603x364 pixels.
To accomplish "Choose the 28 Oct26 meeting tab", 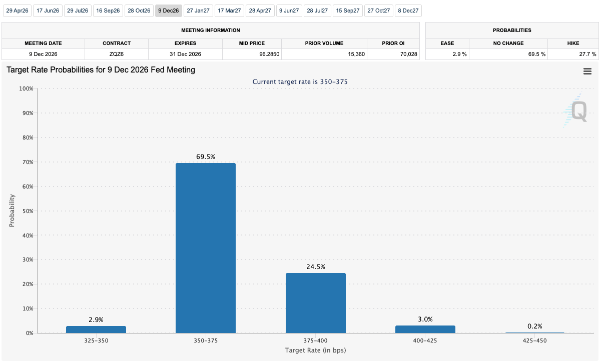I will (139, 10).
